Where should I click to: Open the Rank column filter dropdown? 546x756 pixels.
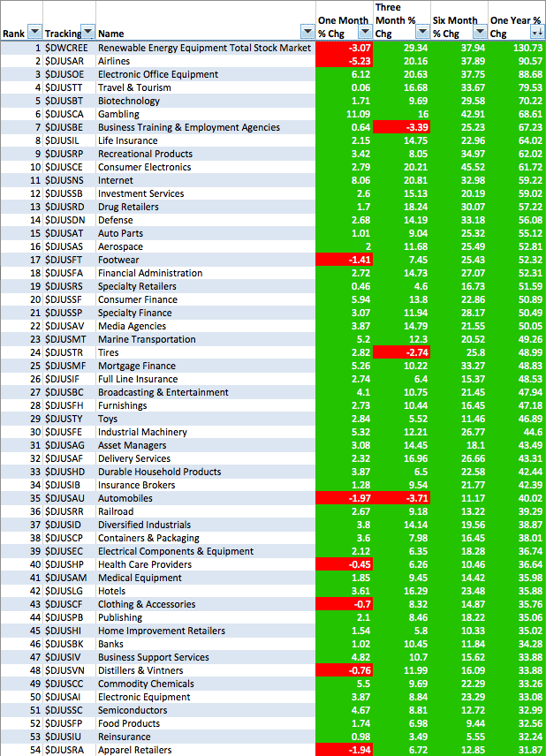coord(34,32)
